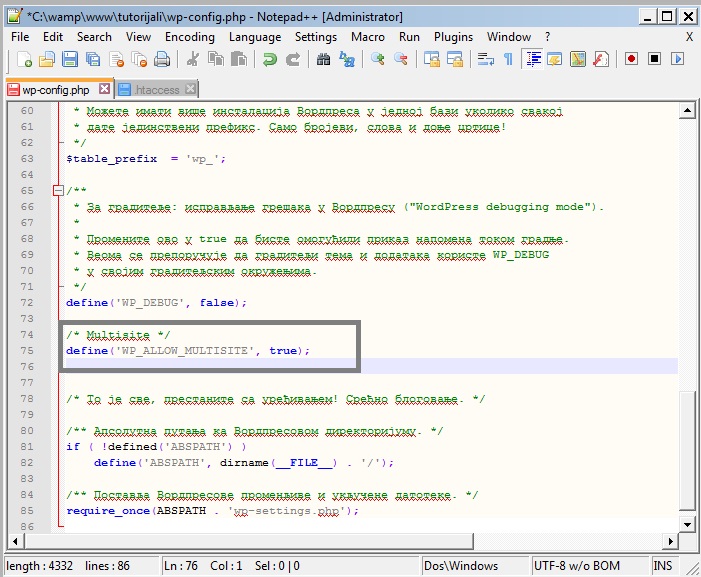701x577 pixels.
Task: Click the New file toolbar icon
Action: pos(24,60)
